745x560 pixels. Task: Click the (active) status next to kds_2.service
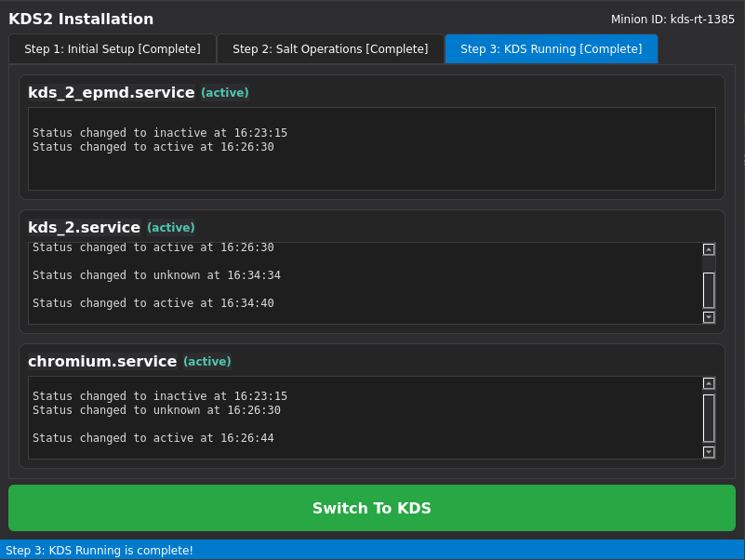click(171, 227)
